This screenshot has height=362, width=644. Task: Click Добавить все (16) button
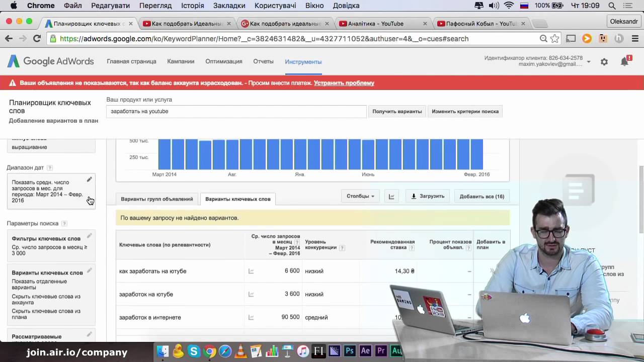(x=482, y=196)
